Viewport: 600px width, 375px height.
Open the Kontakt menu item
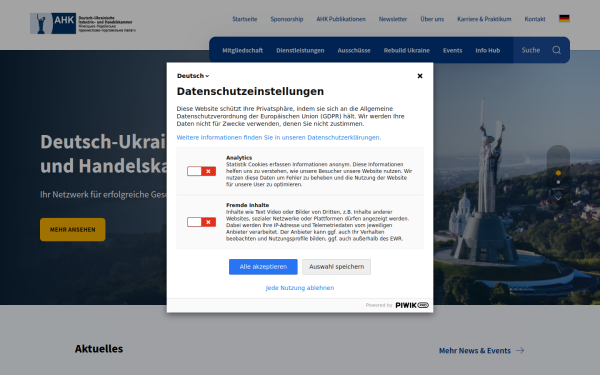click(x=535, y=19)
